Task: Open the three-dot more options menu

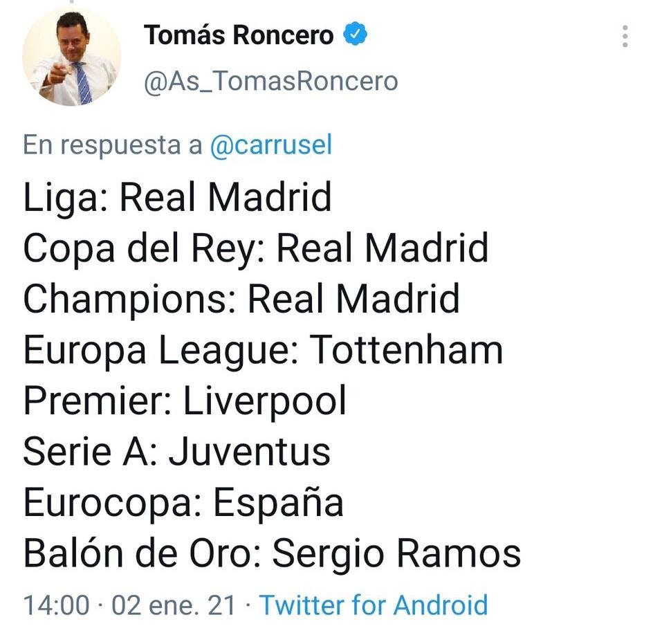Action: click(x=625, y=36)
